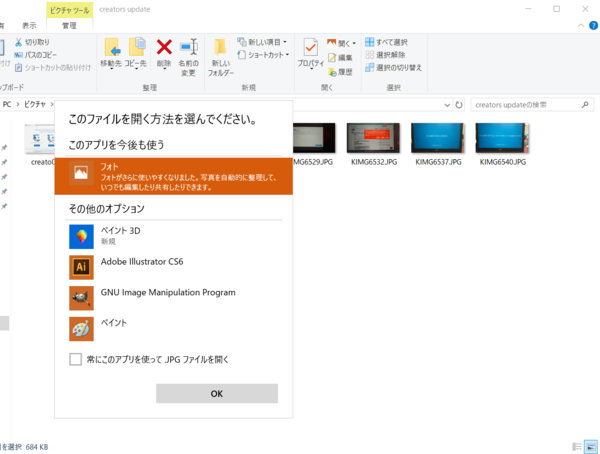
Task: Create a New folder (新しいフォルダー)
Action: 220,57
